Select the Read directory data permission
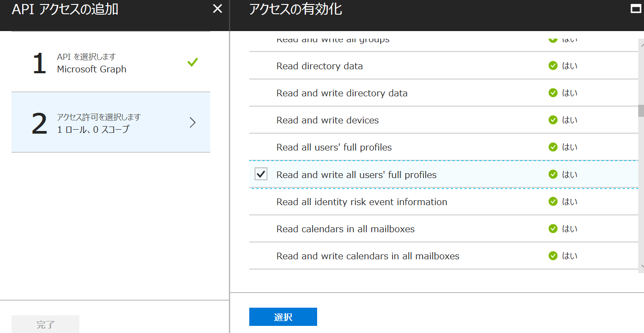644x333 pixels. click(319, 66)
